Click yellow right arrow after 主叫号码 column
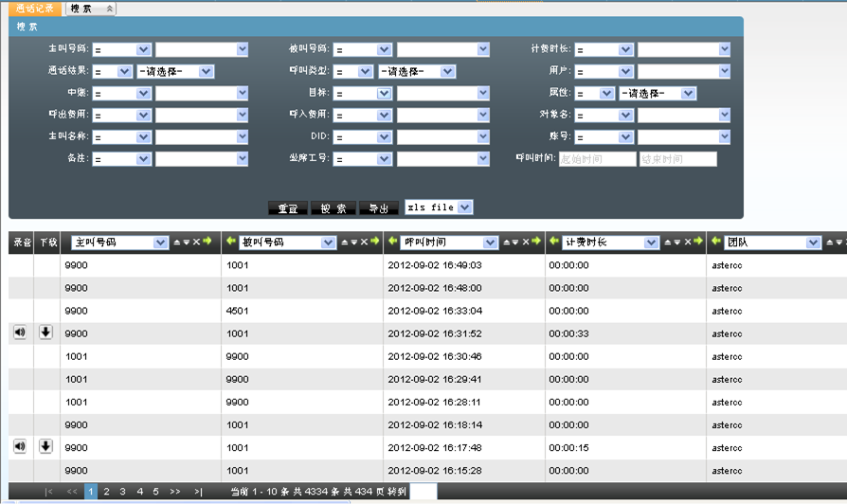Viewport: 847px width, 504px height. (x=207, y=243)
